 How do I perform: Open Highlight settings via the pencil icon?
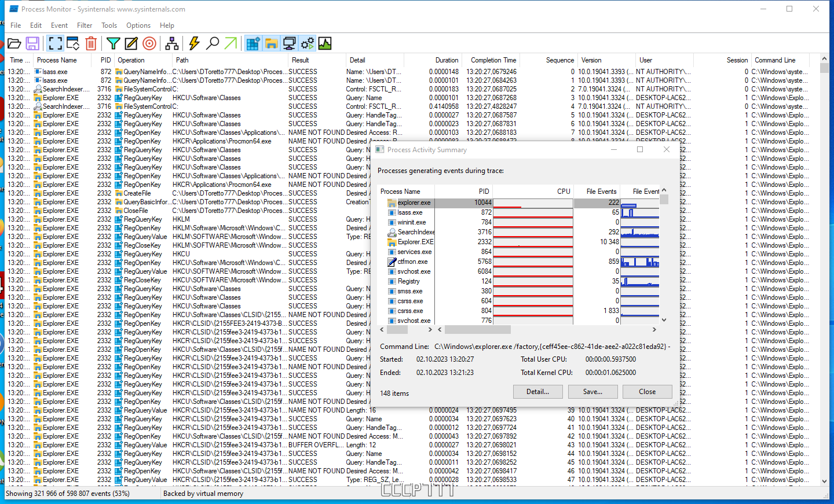pos(131,43)
